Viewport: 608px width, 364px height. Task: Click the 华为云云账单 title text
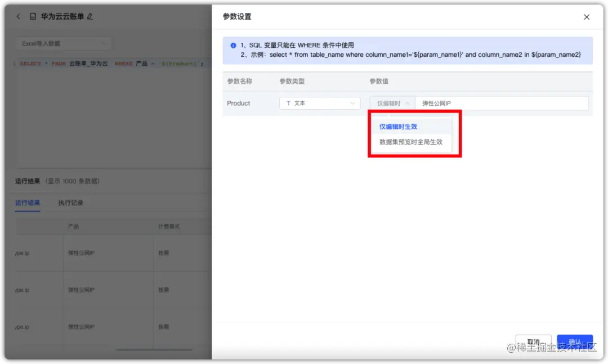pyautogui.click(x=62, y=16)
